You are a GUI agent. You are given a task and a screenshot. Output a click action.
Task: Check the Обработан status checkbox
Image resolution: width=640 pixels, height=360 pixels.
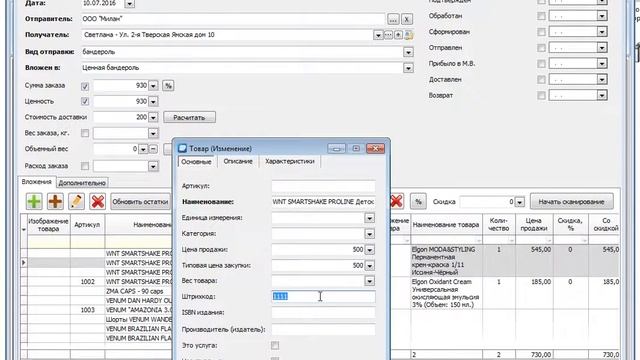(541, 16)
